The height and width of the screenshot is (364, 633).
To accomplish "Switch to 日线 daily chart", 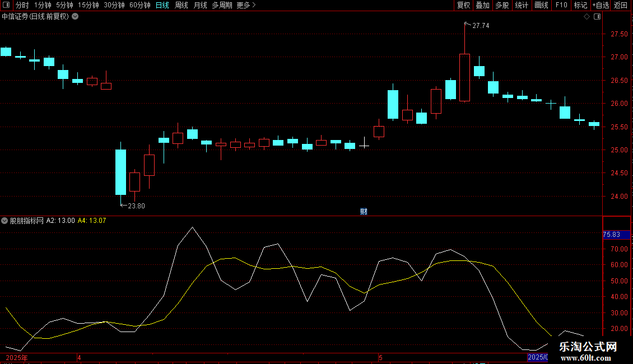I will click(162, 5).
